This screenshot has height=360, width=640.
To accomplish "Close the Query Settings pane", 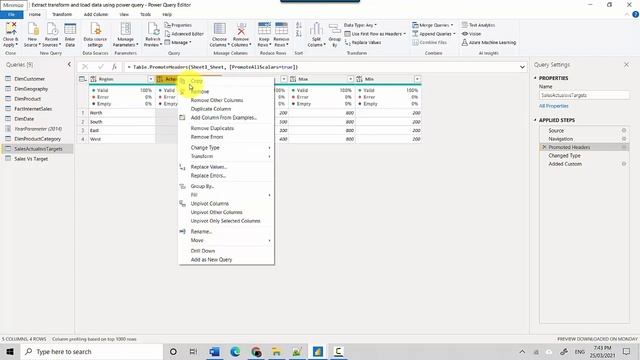I will click(x=626, y=64).
